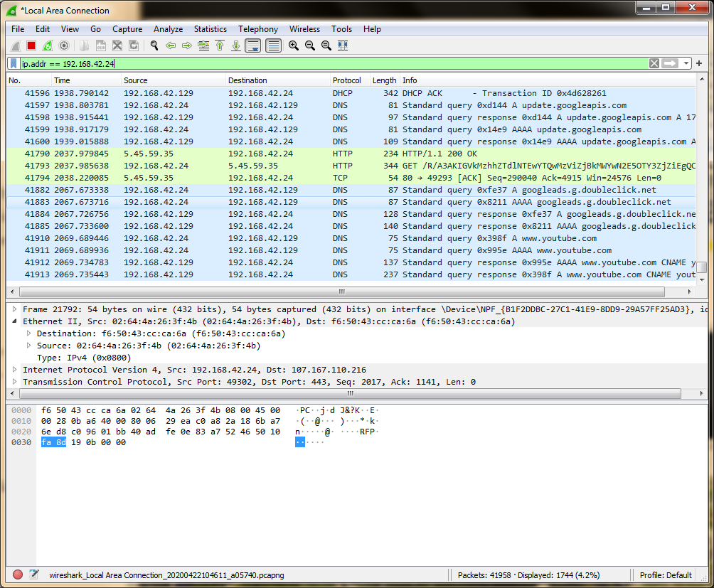Click in the display filter input field
Viewport: 714px width, 588px height.
pos(335,64)
